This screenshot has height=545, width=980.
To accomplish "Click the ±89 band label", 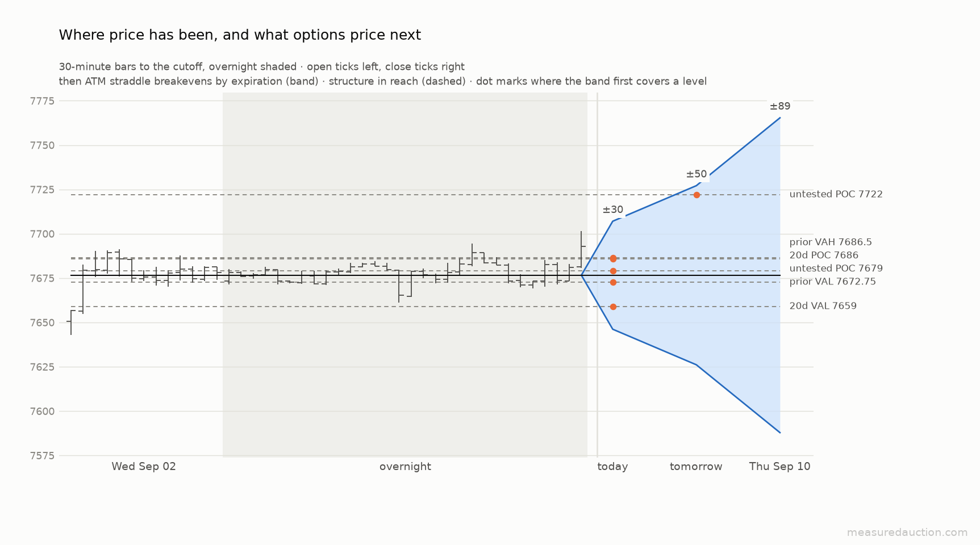I will (x=780, y=106).
